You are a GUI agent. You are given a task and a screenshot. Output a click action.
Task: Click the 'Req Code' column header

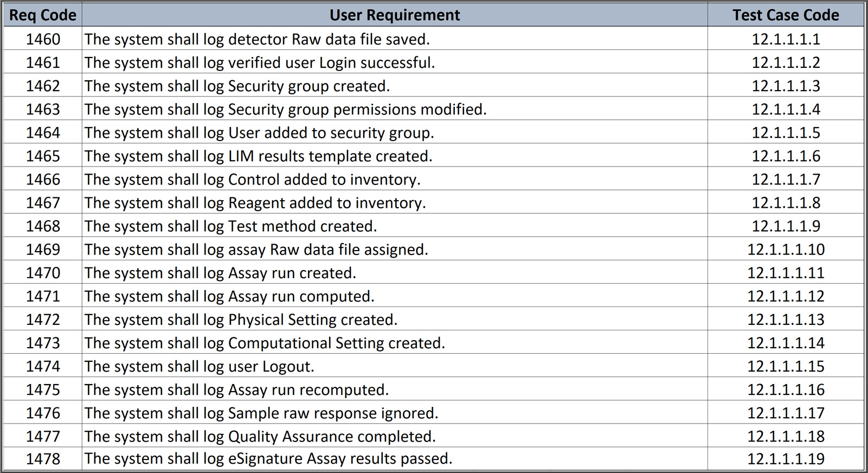(43, 15)
